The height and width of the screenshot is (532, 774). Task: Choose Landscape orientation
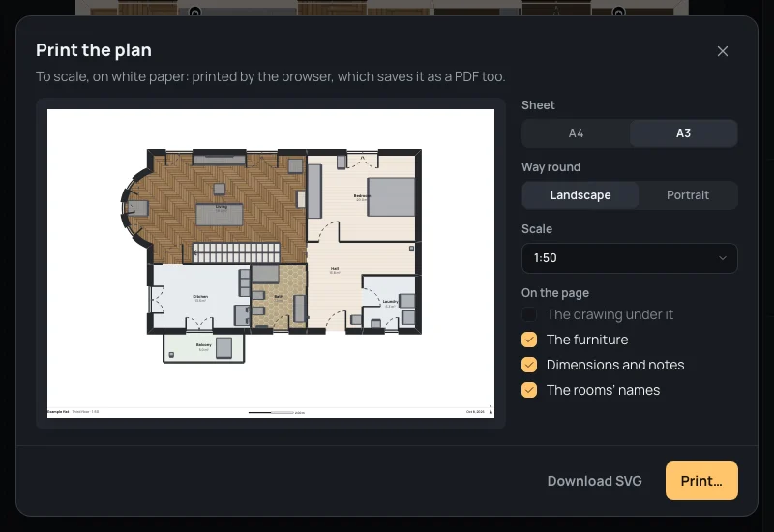580,195
